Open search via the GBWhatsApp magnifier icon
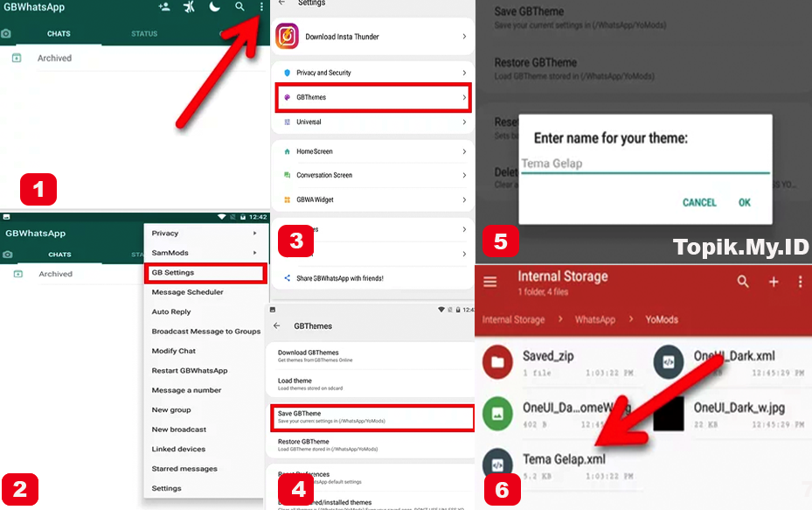The height and width of the screenshot is (510, 812). click(x=239, y=7)
